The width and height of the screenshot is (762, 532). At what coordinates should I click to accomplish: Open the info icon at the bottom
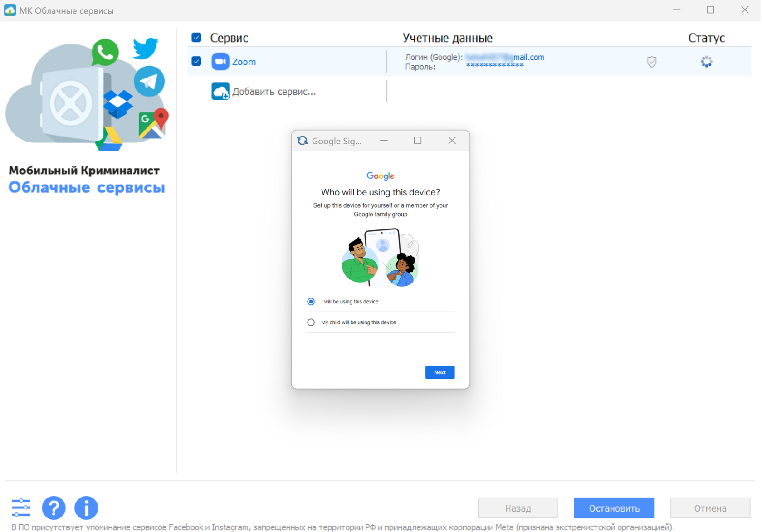86,508
